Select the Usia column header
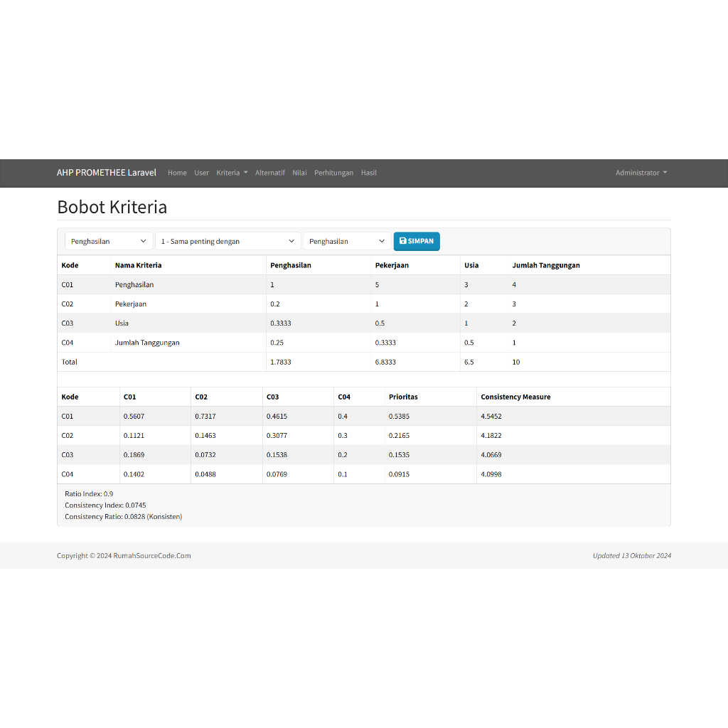Screen dimensions: 728x728 click(471, 265)
